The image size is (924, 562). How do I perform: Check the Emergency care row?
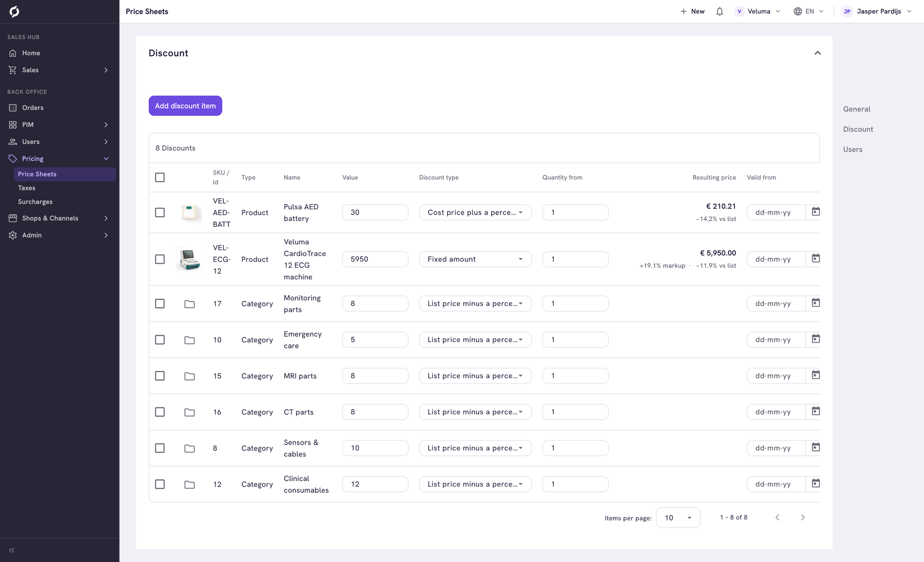[160, 340]
